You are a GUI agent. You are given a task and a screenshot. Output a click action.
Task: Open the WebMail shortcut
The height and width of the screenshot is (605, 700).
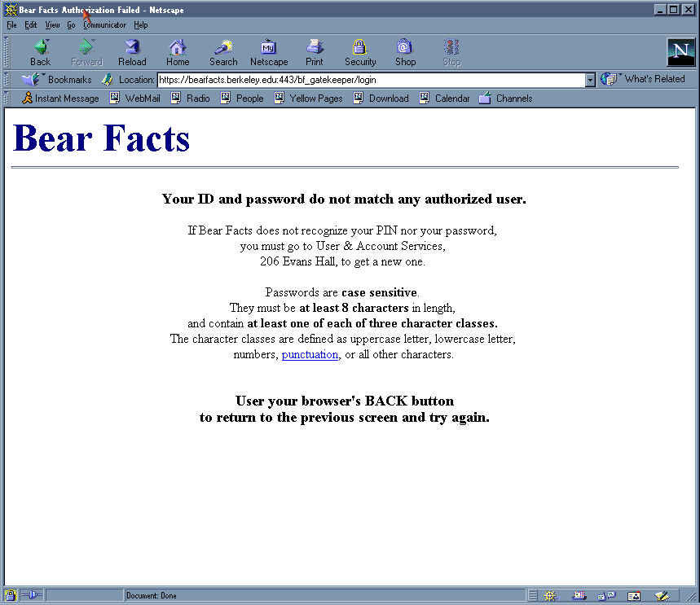click(134, 99)
